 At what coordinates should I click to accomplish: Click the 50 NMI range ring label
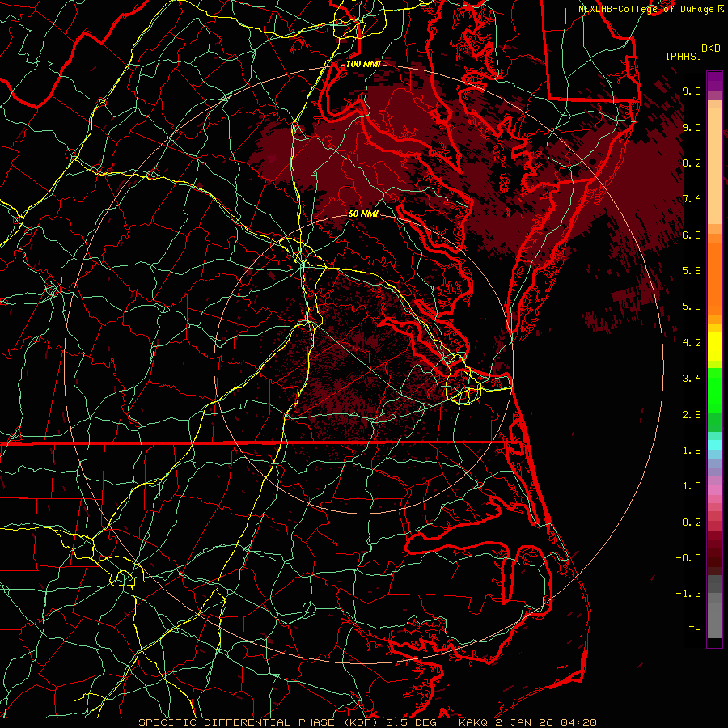pos(363,214)
